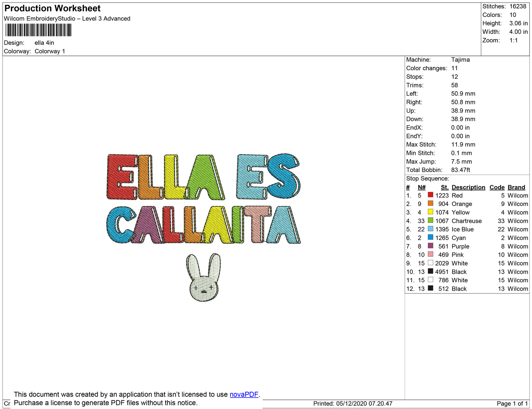Select the Orange thread color swatch

[430, 203]
